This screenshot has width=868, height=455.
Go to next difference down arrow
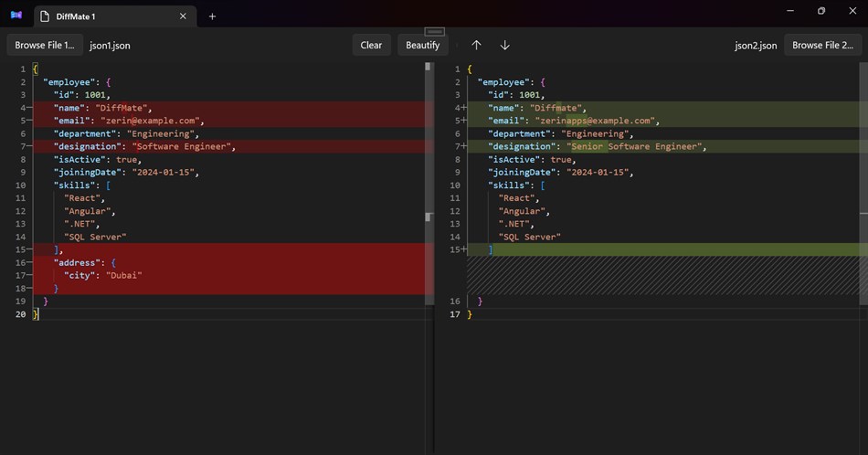pyautogui.click(x=505, y=45)
